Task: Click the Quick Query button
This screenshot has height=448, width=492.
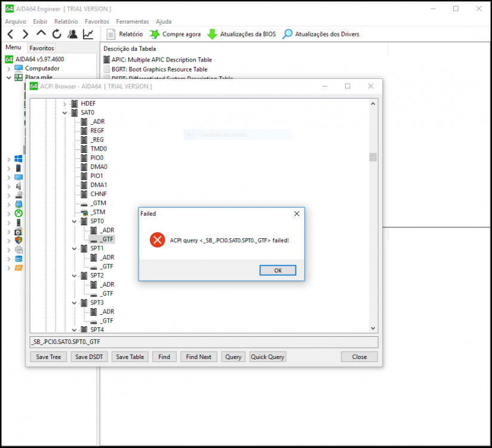Action: tap(267, 357)
